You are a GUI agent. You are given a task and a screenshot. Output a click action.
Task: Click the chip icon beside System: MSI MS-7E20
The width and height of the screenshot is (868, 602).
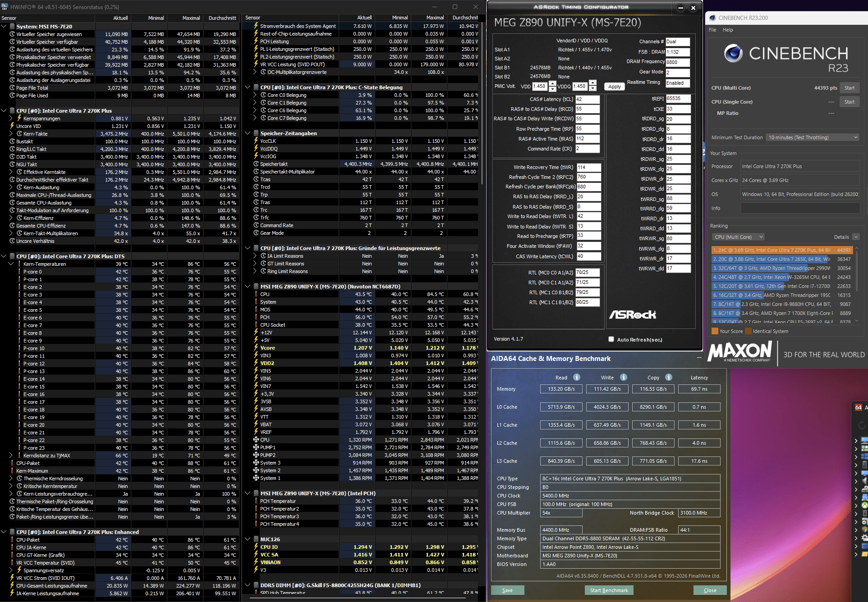12,27
